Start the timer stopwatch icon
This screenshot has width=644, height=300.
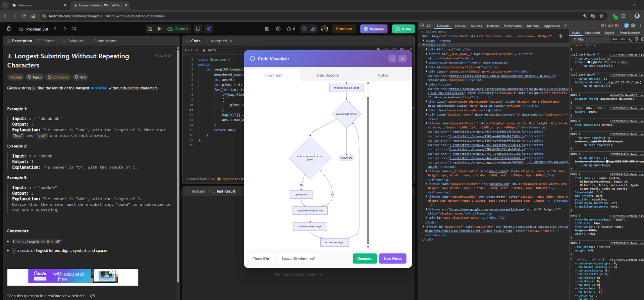coord(304,29)
